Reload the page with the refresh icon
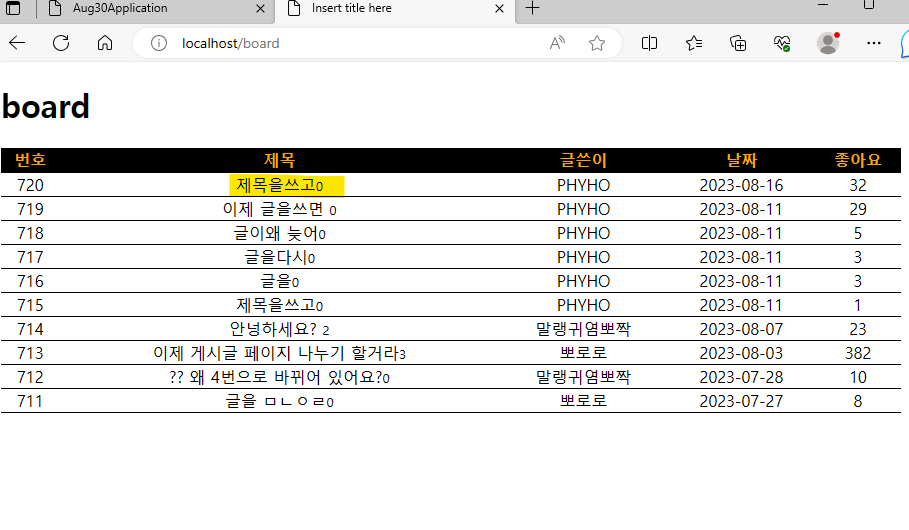 coord(61,43)
